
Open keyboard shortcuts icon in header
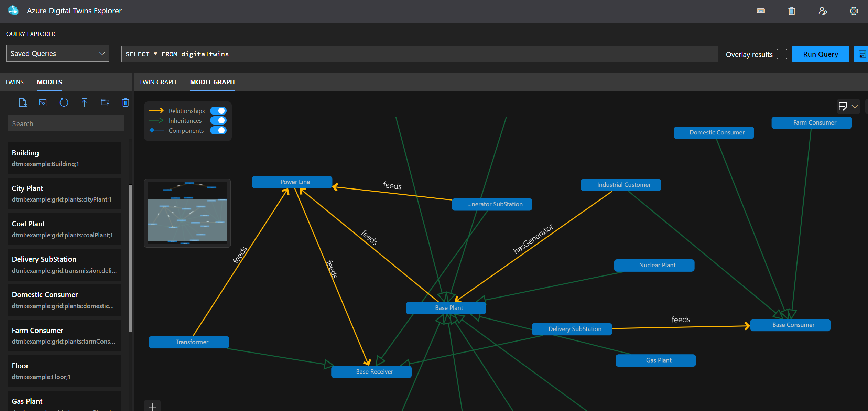coord(761,11)
